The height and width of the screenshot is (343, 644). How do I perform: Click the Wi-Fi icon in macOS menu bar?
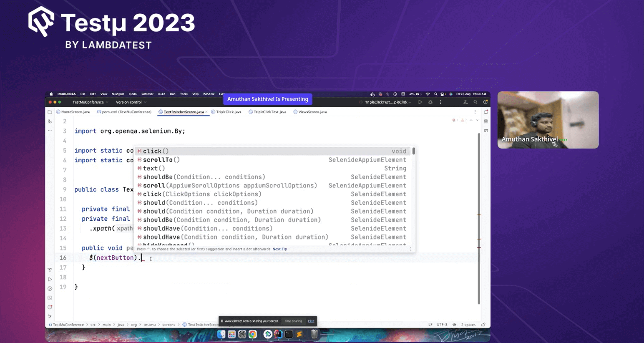(x=428, y=94)
